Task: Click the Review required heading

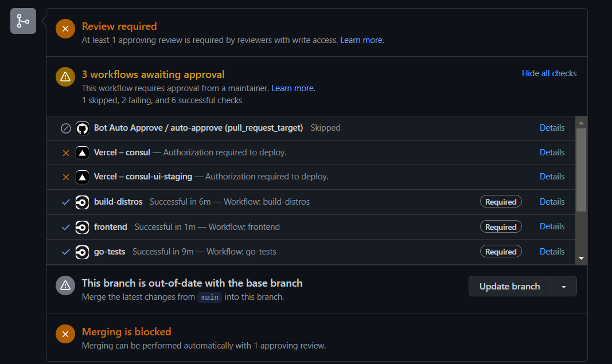Action: pyautogui.click(x=119, y=26)
